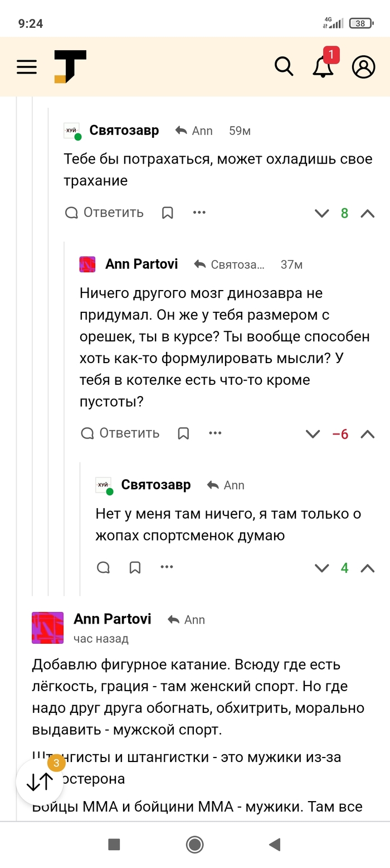Reply to Ann Partovi's dinosaur comment

coord(120,433)
